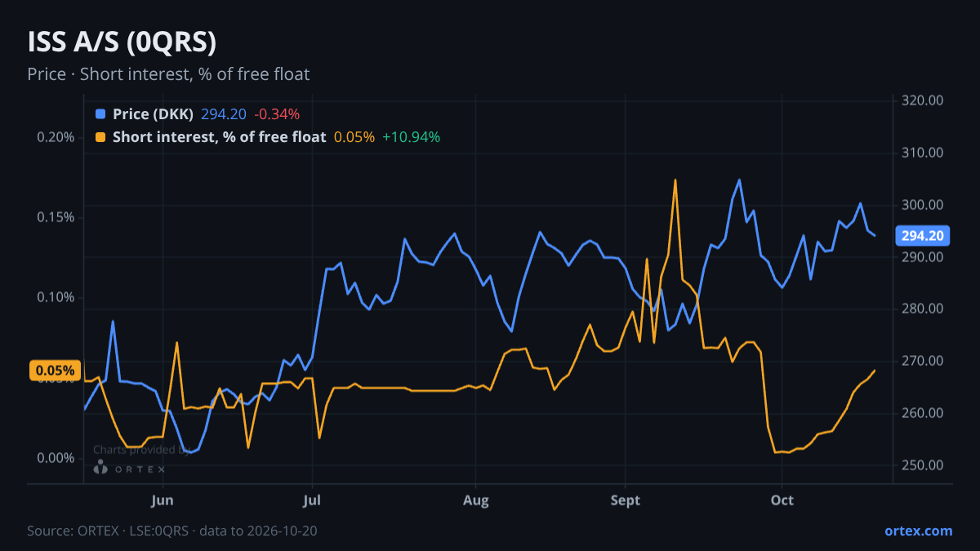
Task: Select the ISS A/S (0QRS) title
Action: (122, 42)
